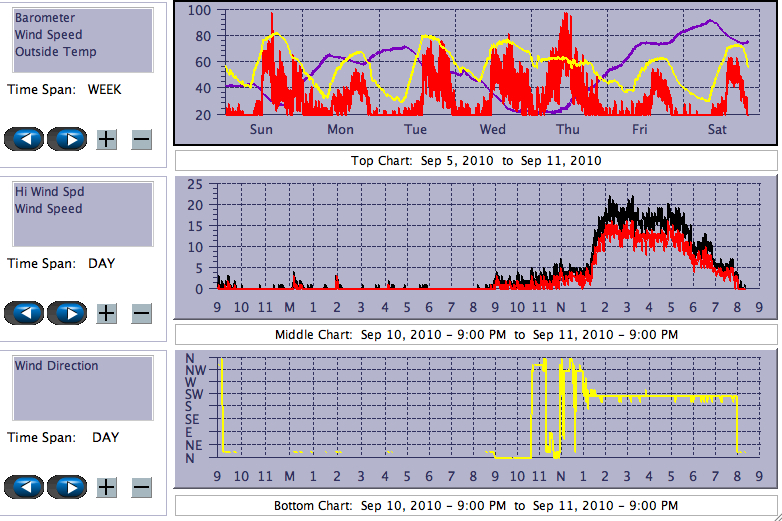Click the minus button for the middle chart
782x521 pixels.
coord(141,313)
